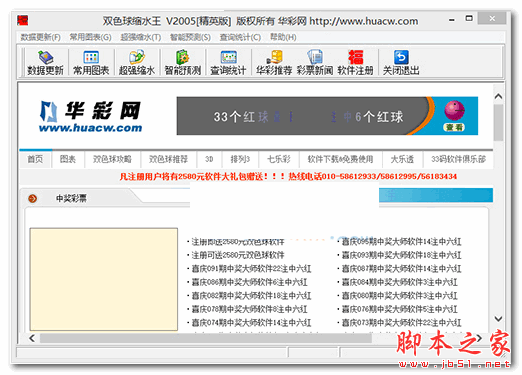Screen dimensions: 522x375
Task: Click the 华彩推荐 toolbar icon
Action: coord(274,63)
